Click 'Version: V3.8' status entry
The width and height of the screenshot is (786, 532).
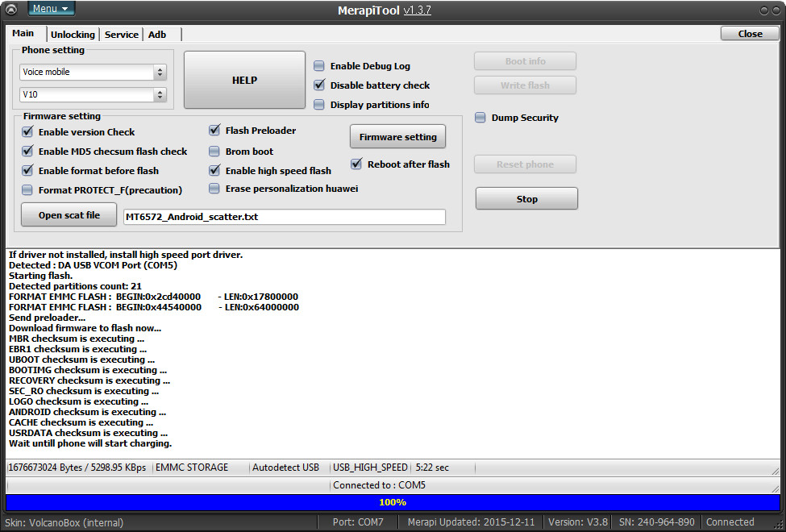pyautogui.click(x=577, y=522)
